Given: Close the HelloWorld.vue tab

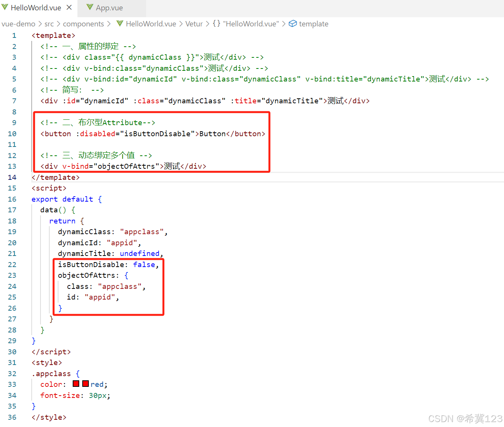Looking at the screenshot, I should (69, 8).
